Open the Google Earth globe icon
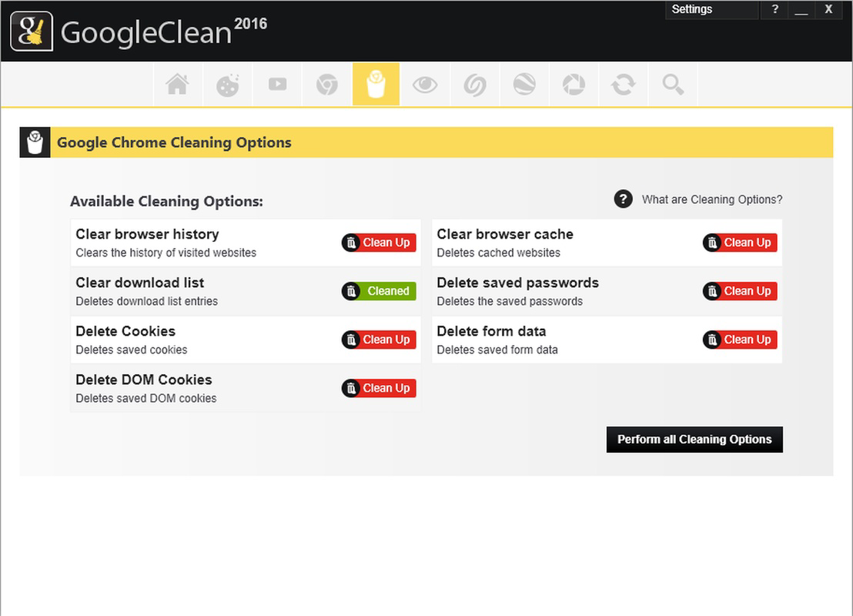Image resolution: width=853 pixels, height=616 pixels. pos(524,85)
